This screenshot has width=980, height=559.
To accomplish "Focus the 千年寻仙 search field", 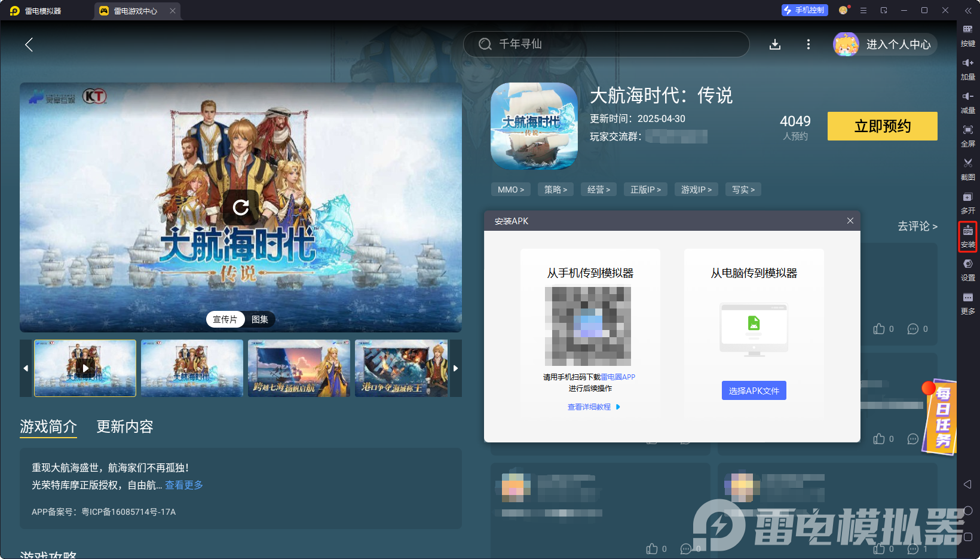I will [607, 44].
